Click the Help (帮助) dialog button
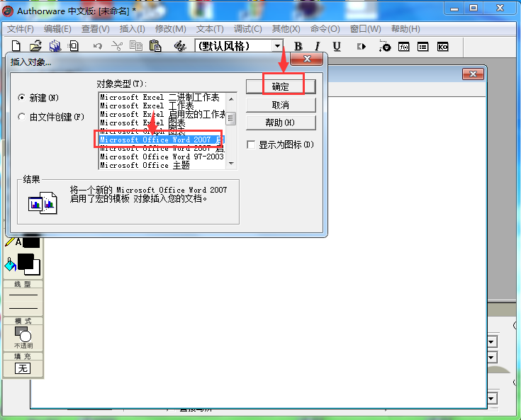The height and width of the screenshot is (420, 521). [281, 123]
